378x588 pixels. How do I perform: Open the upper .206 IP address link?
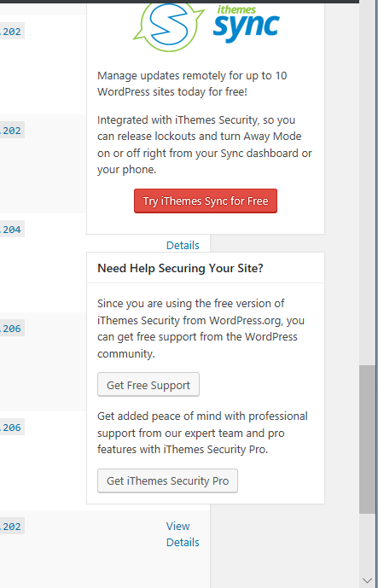[x=11, y=329]
